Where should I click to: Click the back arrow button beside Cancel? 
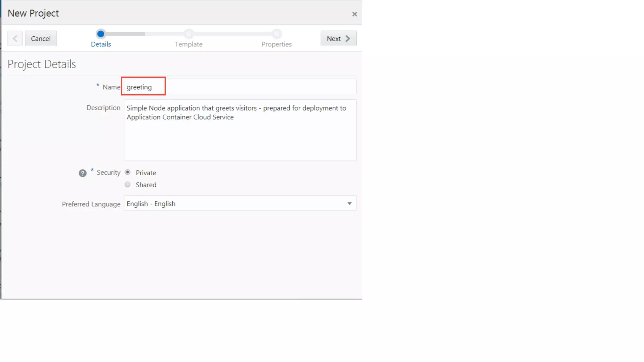(15, 38)
